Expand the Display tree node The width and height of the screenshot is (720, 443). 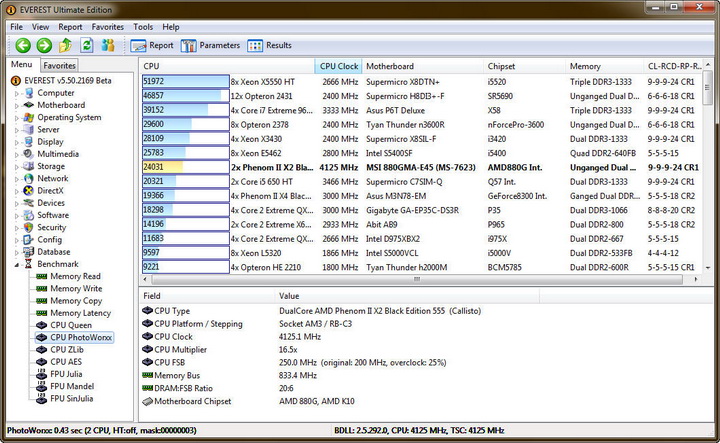pos(17,142)
